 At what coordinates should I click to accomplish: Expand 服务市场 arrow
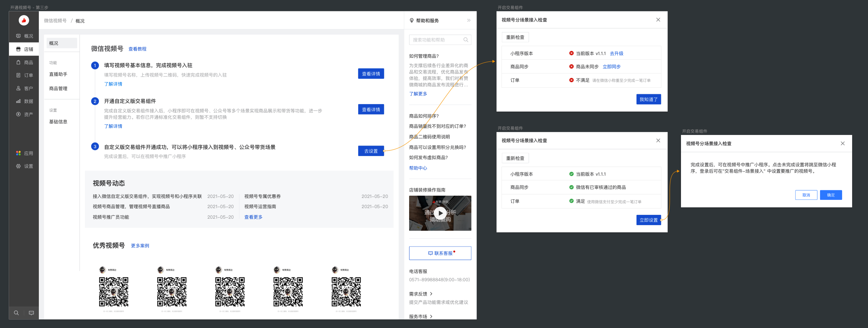coord(431,316)
